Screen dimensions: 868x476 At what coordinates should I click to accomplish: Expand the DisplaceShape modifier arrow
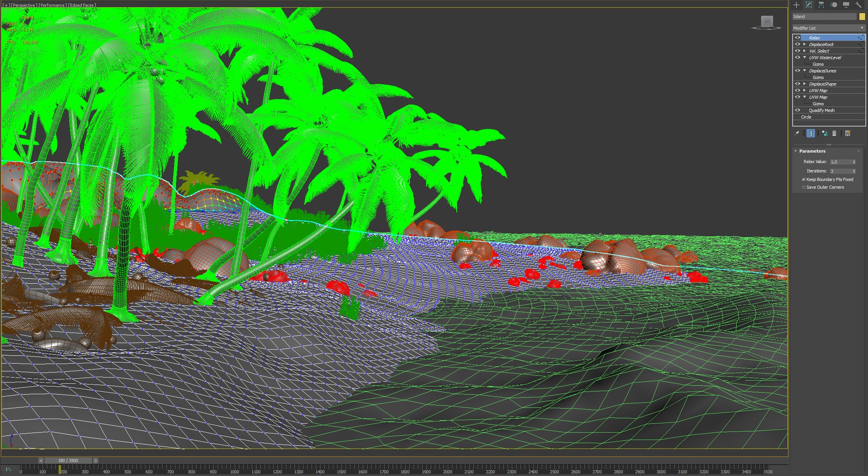click(805, 84)
